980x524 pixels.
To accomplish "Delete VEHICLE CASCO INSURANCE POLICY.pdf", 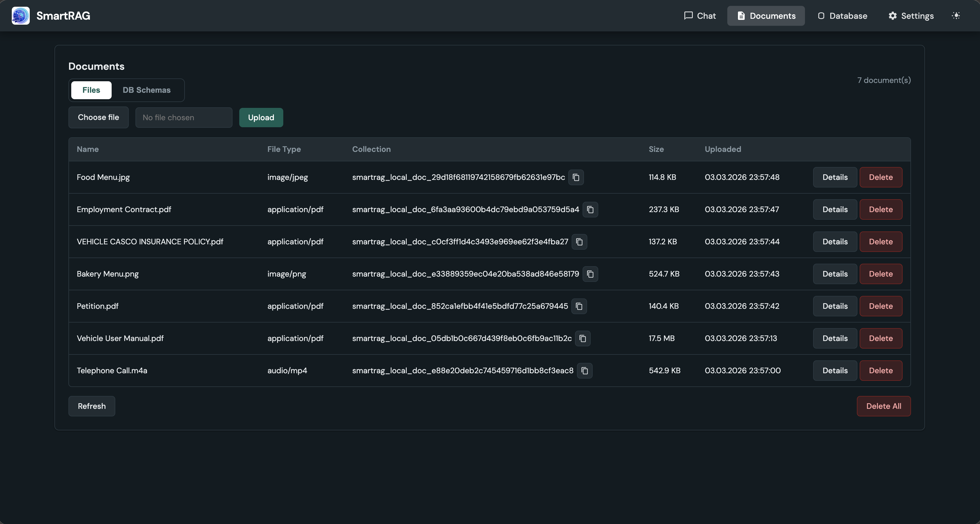I will pyautogui.click(x=881, y=242).
